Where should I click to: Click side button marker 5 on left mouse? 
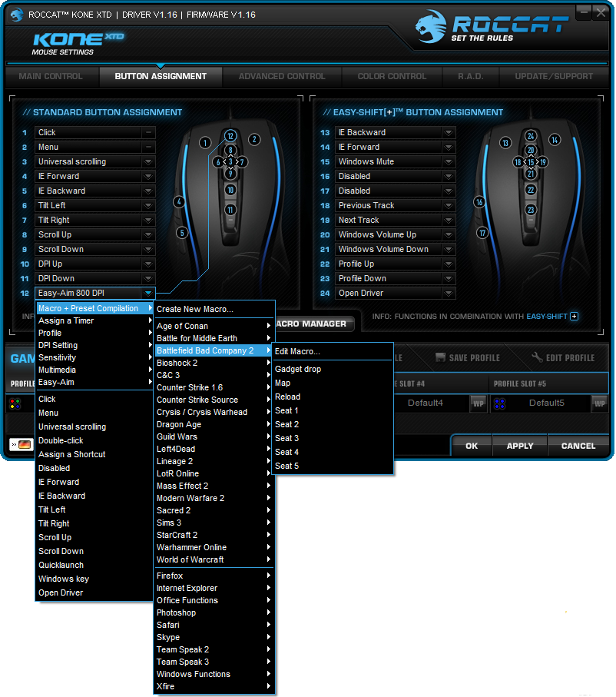tap(182, 233)
